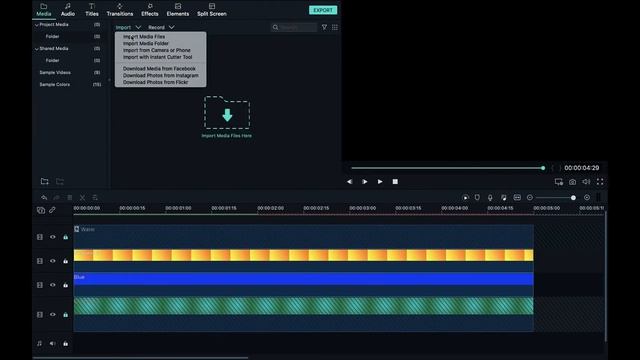The height and width of the screenshot is (360, 640).
Task: Click the filter funnel icon
Action: tap(324, 27)
